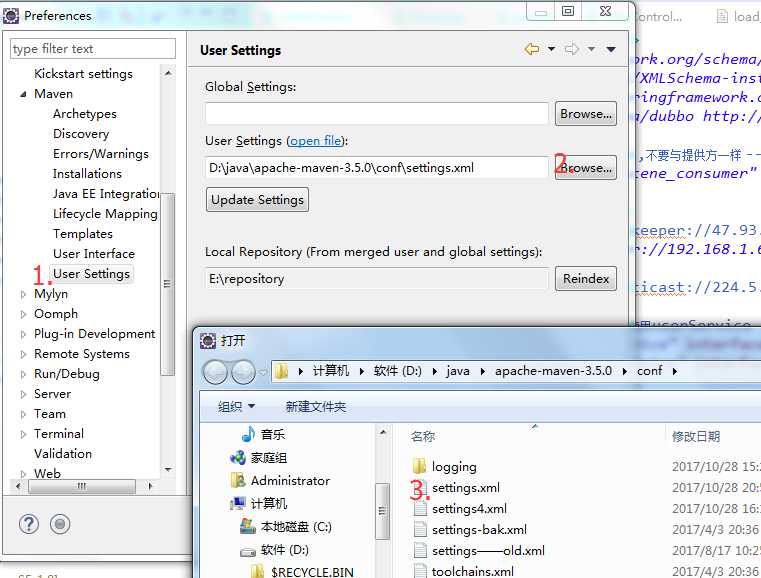Expand the Mylyn tree node
Image resolution: width=761 pixels, height=578 pixels.
coord(23,294)
